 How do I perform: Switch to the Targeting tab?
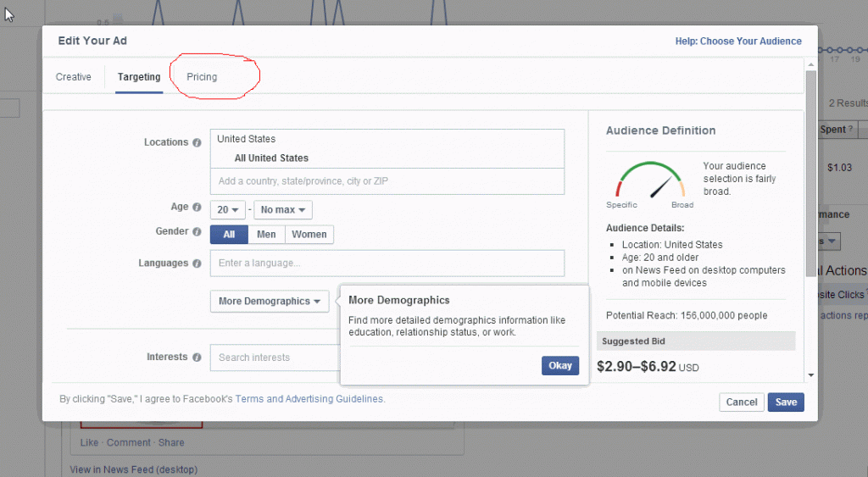(x=139, y=77)
